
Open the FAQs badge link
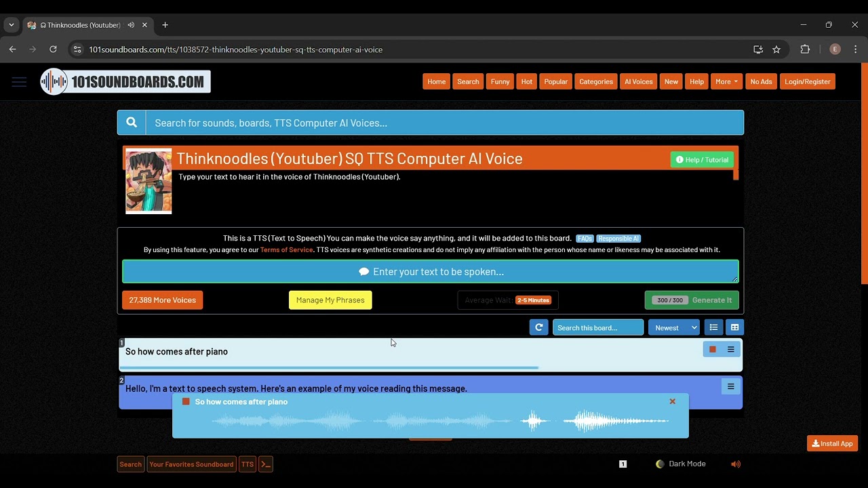(x=585, y=239)
